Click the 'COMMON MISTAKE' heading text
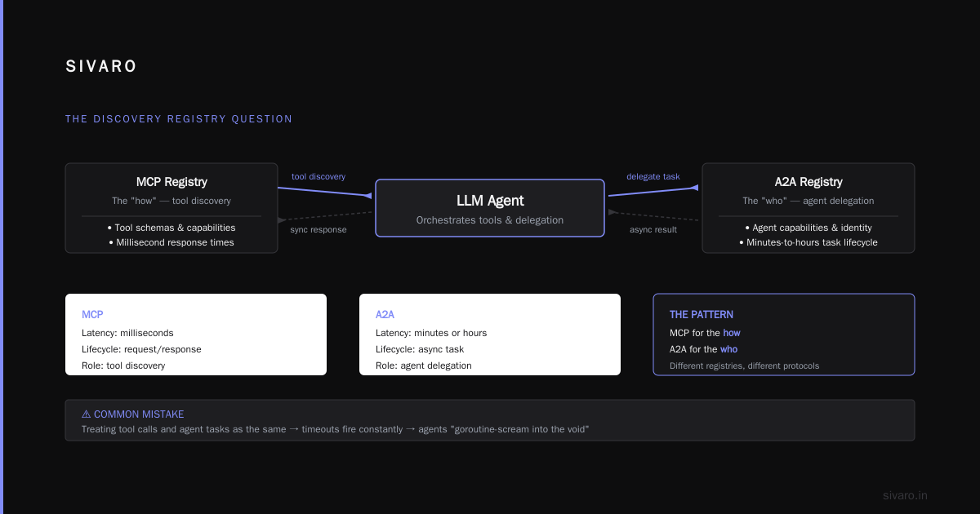This screenshot has height=514, width=980. coord(139,414)
